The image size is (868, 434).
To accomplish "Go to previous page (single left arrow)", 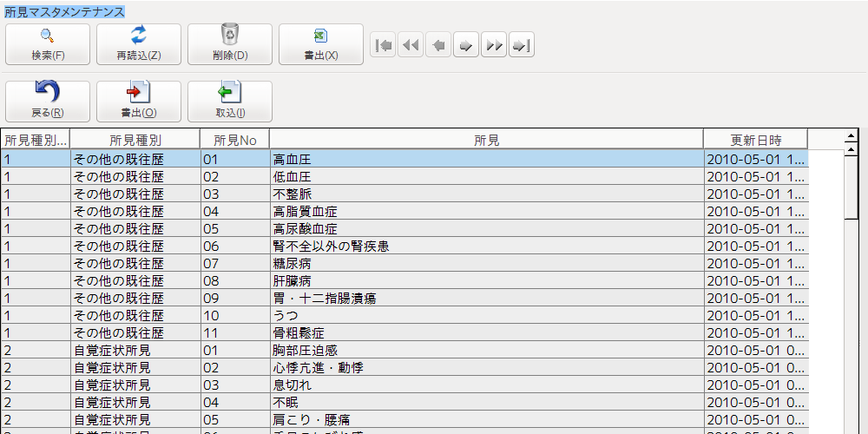I will pos(438,45).
